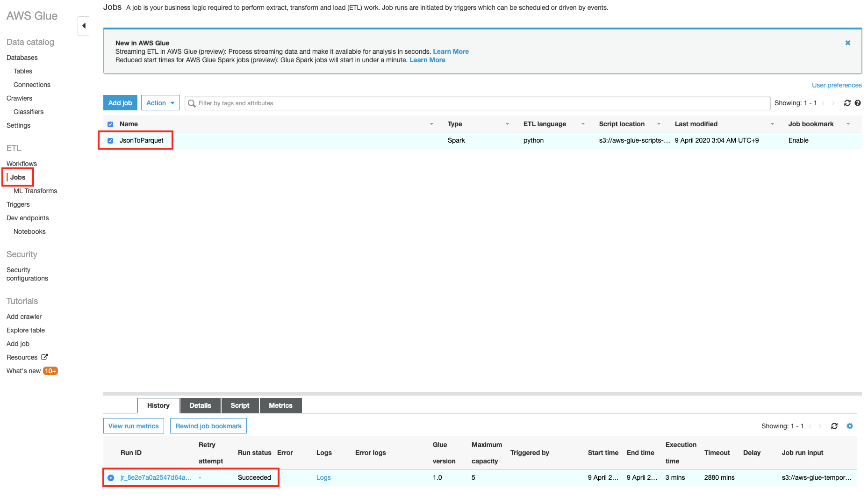Click the What's new 10+ badge
The height and width of the screenshot is (498, 868).
(x=50, y=371)
